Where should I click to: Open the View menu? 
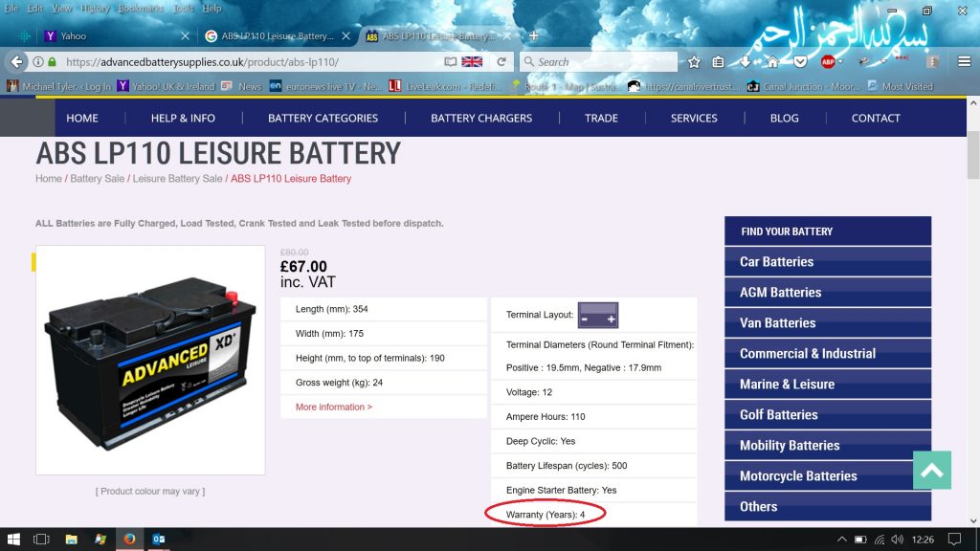point(61,8)
